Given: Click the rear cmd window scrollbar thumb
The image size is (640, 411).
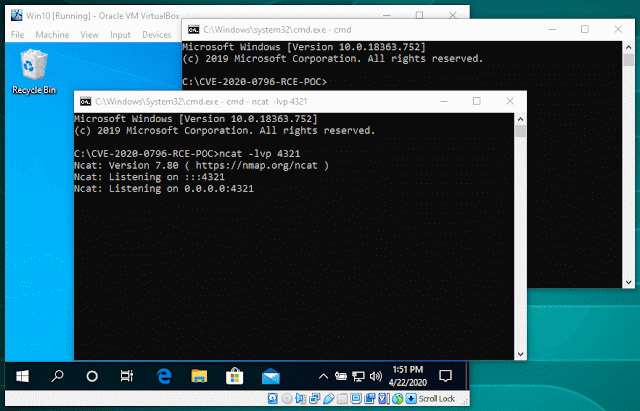Looking at the screenshot, I should [629, 60].
